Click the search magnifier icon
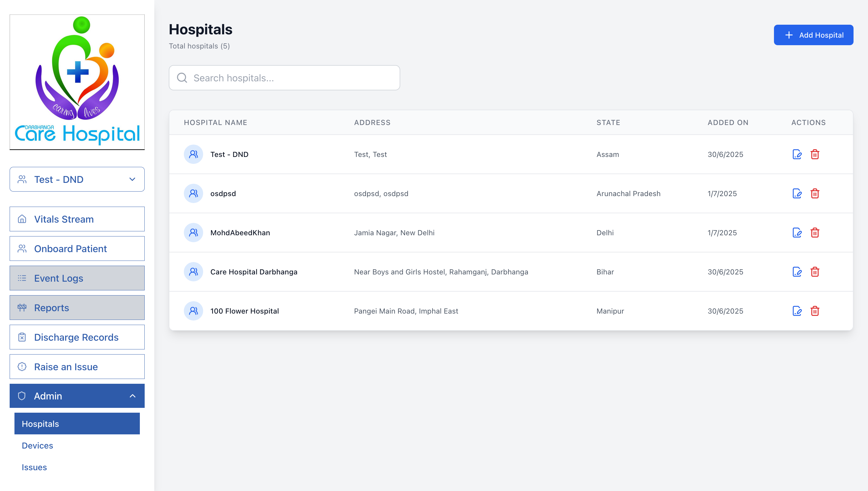868x491 pixels. click(x=182, y=78)
